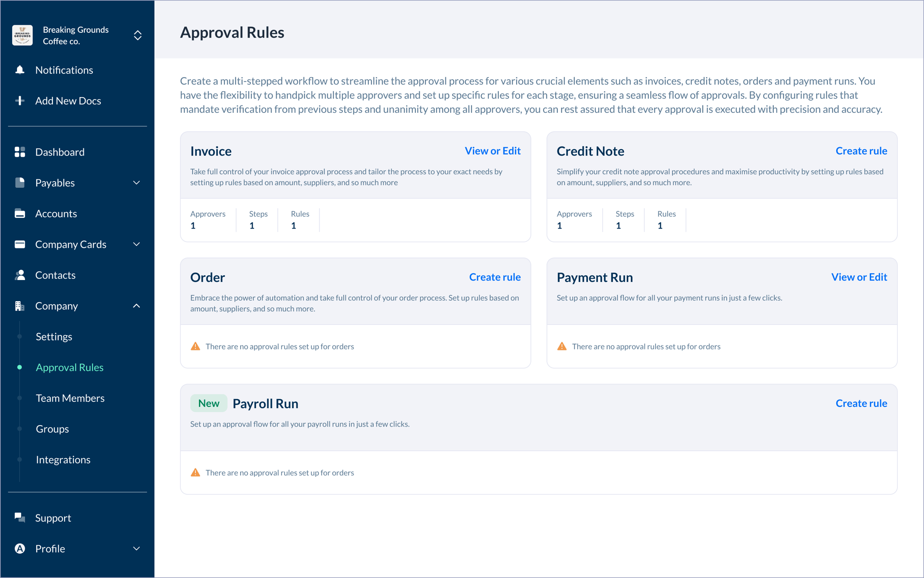
Task: Collapse the Company section chevron
Action: tap(137, 306)
